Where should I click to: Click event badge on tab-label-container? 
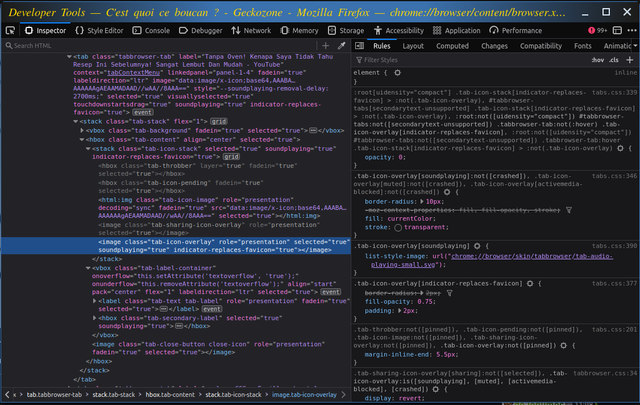pyautogui.click(x=331, y=292)
